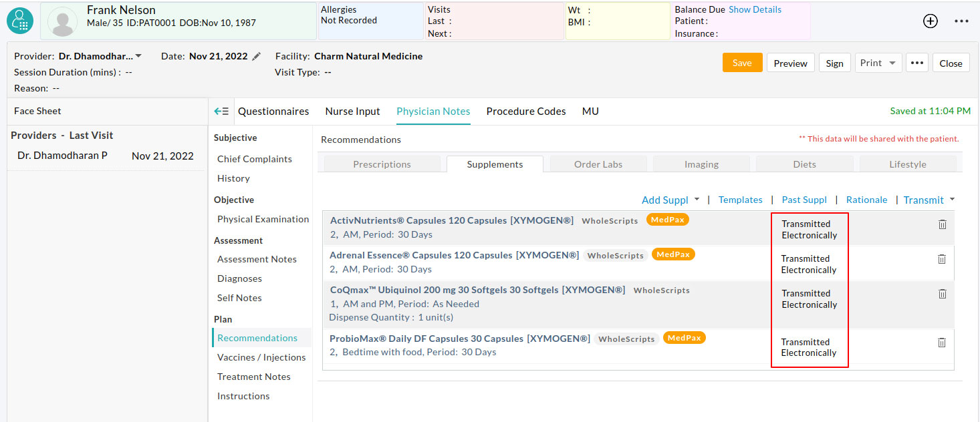
Task: Click the ellipsis icon beside the Print button
Action: (x=916, y=62)
